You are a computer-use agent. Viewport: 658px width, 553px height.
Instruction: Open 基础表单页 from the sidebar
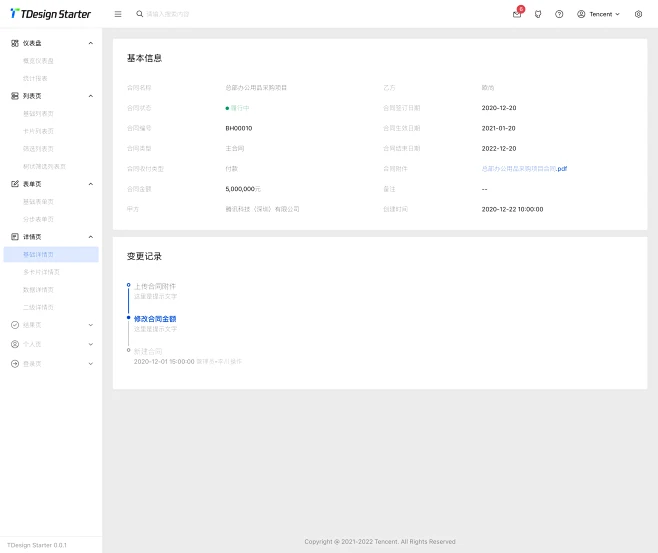38,201
